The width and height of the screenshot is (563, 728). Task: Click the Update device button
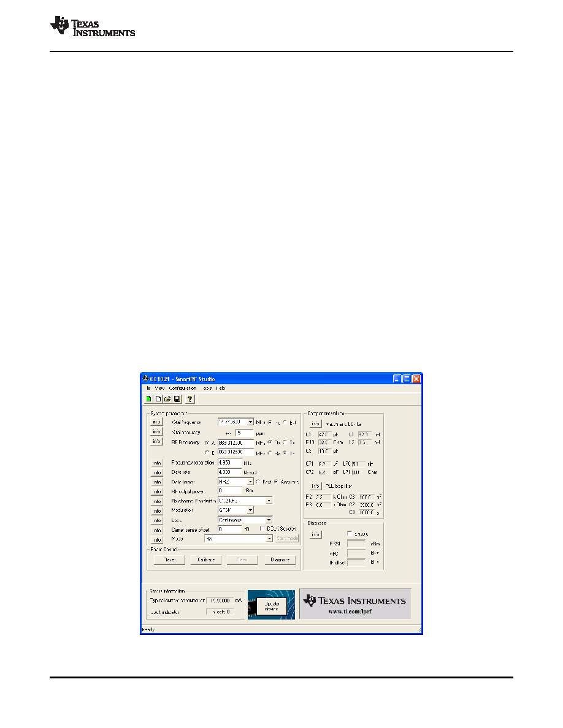[x=272, y=606]
